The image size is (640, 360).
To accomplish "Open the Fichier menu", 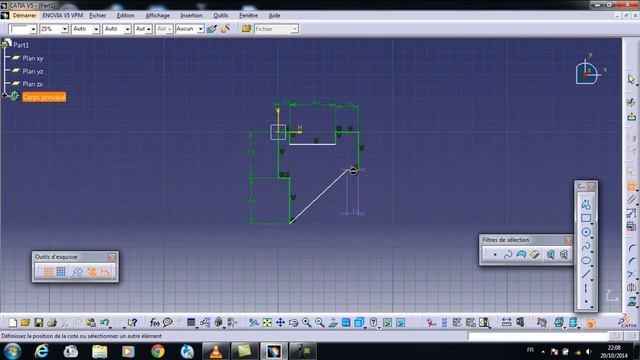I will pos(98,16).
